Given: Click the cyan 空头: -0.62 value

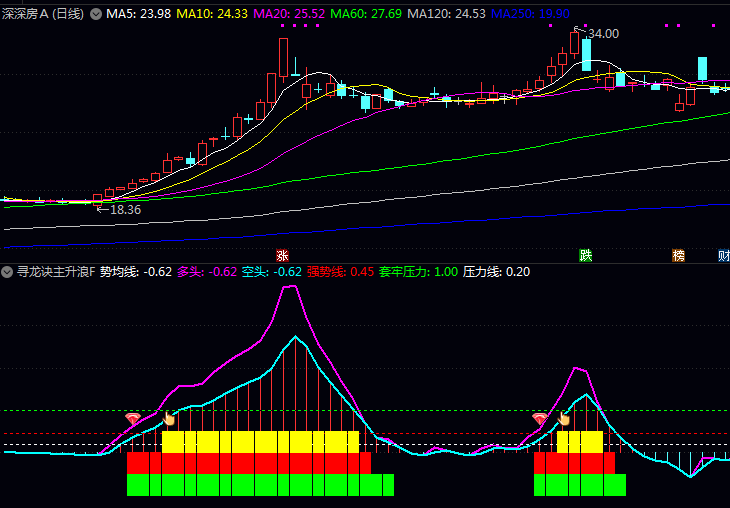Looking at the screenshot, I should pos(272,272).
